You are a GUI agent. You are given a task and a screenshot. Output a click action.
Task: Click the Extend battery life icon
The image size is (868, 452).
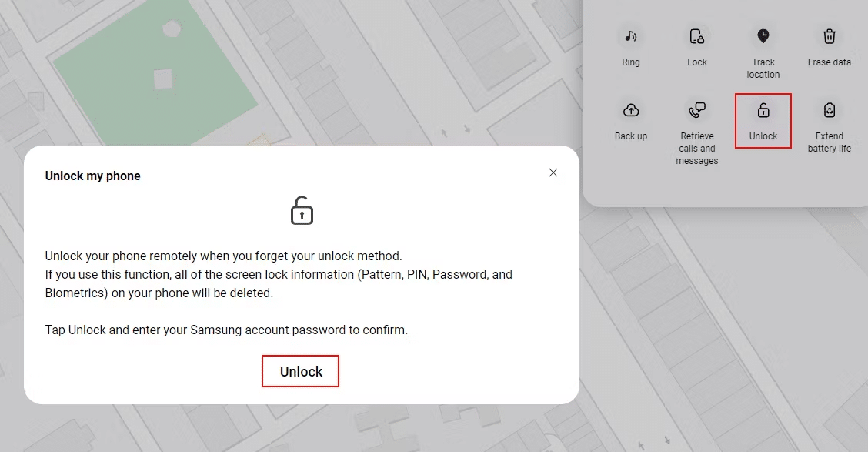(x=829, y=109)
